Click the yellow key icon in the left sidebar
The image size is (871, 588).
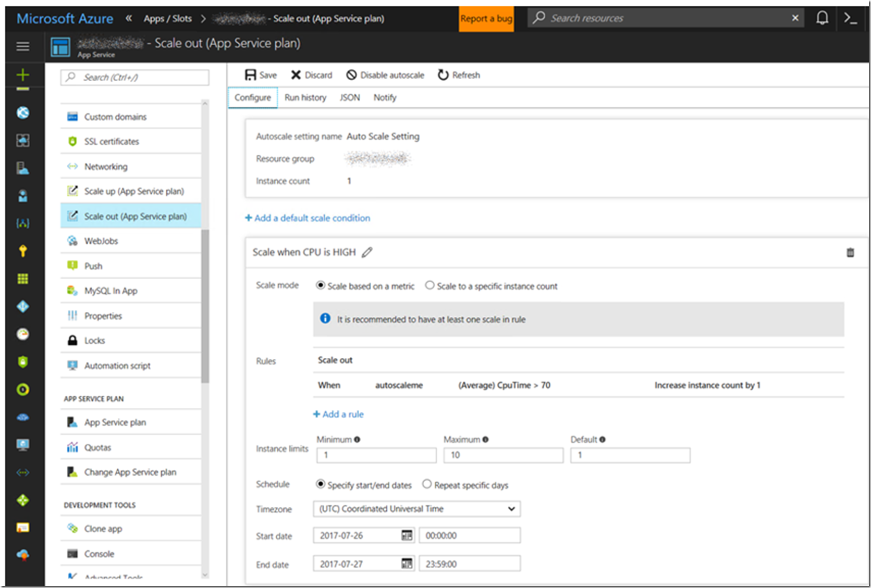22,251
